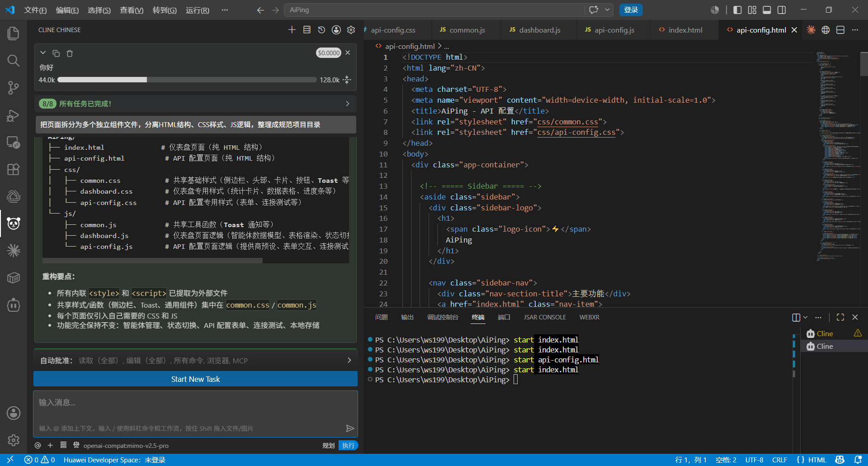Click the 登录 login button
This screenshot has height=466, width=868.
(631, 10)
